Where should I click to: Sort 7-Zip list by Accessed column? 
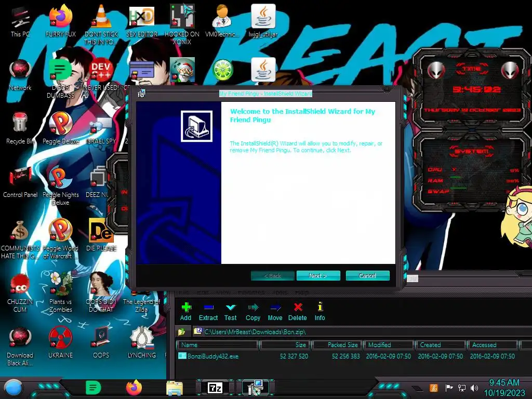pyautogui.click(x=493, y=345)
